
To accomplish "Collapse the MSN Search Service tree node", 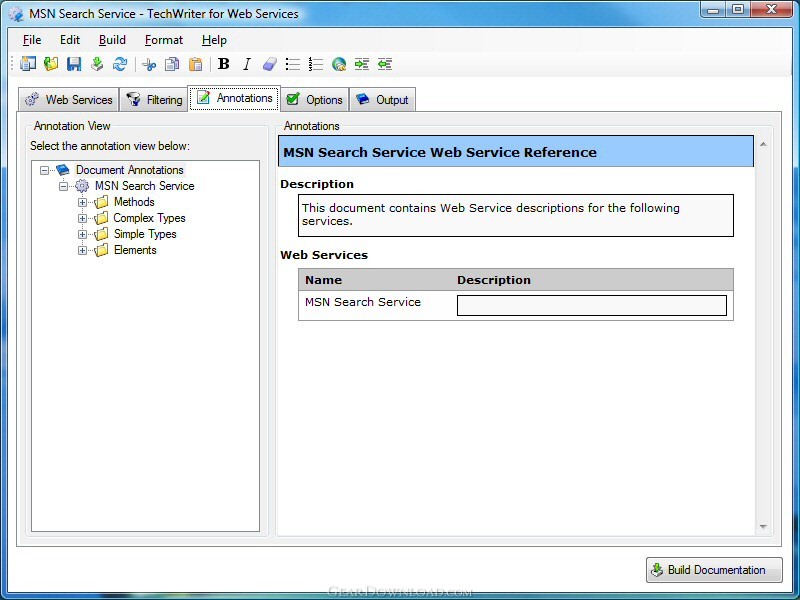I will coord(63,186).
